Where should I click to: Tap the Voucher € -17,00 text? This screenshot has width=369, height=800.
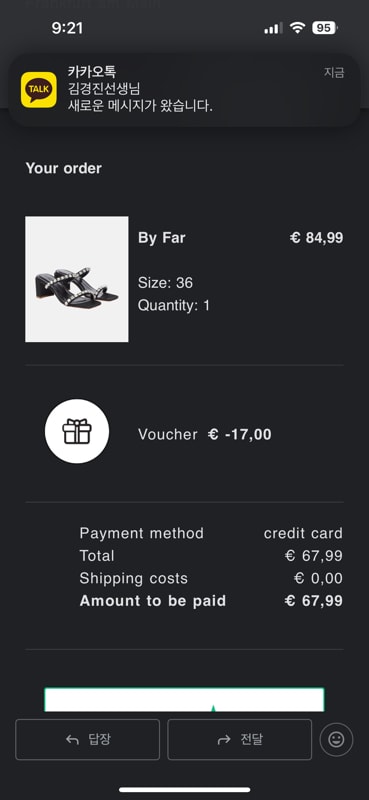coord(205,434)
